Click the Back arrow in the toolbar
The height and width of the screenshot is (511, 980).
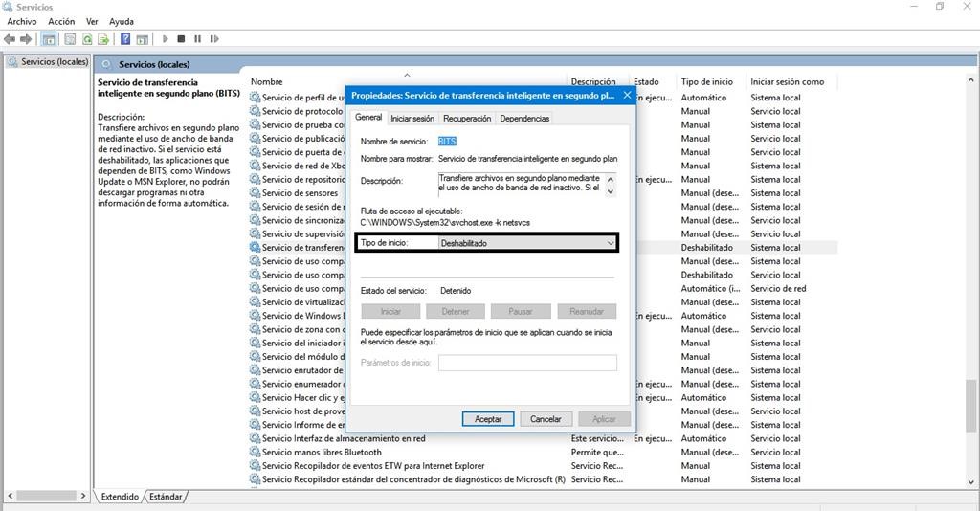[10, 39]
